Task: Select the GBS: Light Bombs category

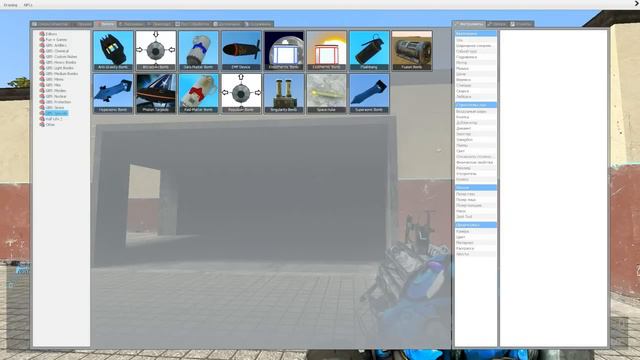Action: click(x=60, y=68)
